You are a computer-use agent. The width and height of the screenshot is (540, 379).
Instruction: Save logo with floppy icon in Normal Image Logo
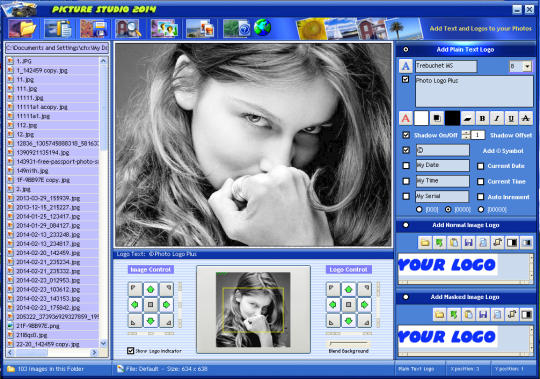pyautogui.click(x=468, y=243)
